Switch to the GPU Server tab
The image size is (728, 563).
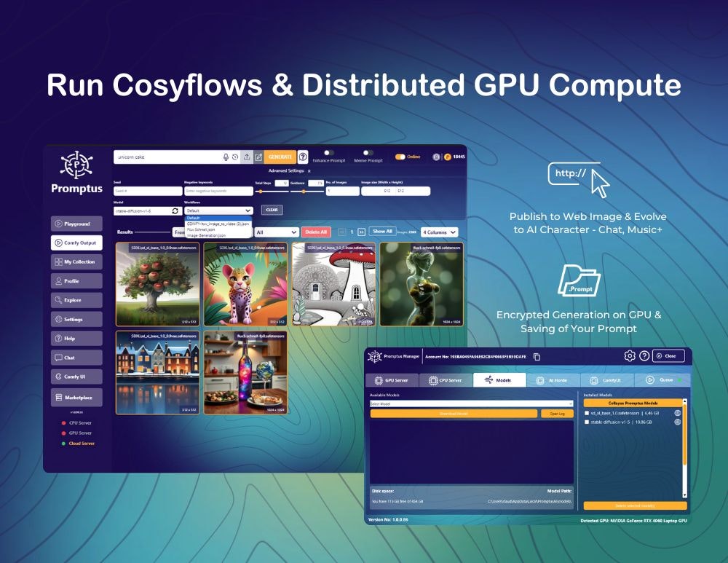click(x=392, y=380)
